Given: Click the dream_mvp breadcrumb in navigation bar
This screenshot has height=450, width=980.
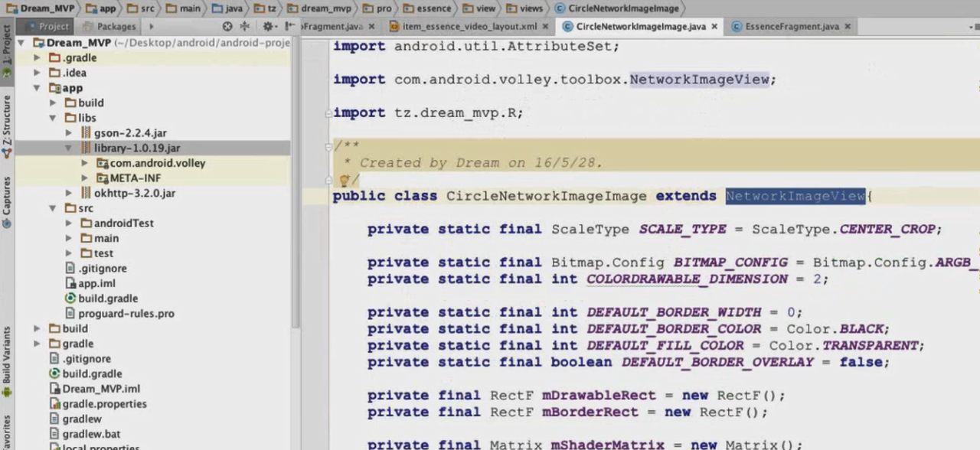Looking at the screenshot, I should (x=325, y=8).
